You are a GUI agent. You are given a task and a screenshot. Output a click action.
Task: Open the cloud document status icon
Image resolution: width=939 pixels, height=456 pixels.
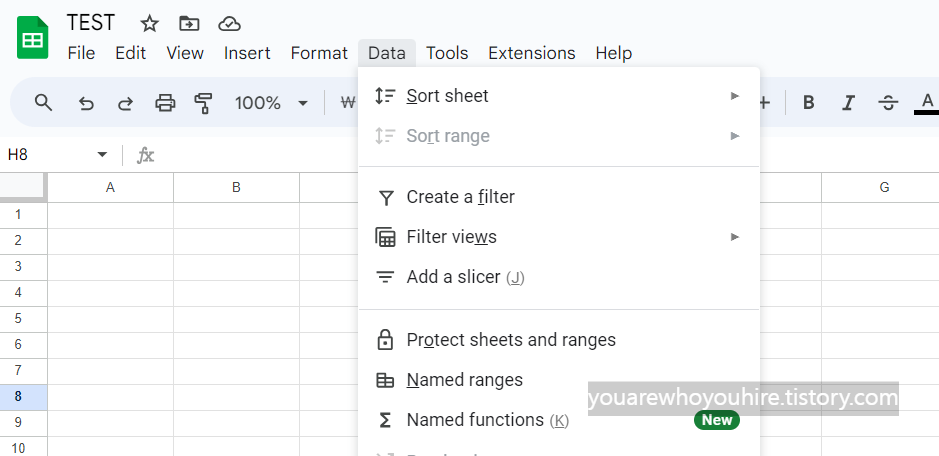pos(229,23)
